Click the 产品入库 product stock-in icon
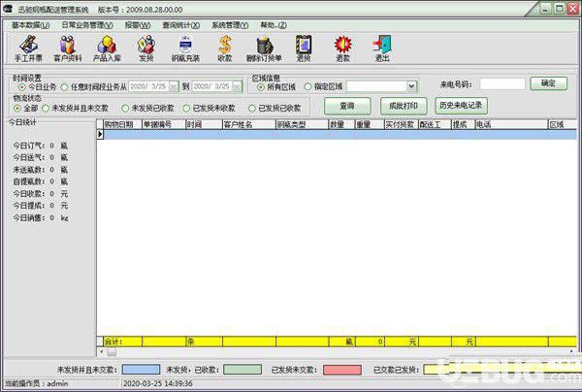 (107, 49)
